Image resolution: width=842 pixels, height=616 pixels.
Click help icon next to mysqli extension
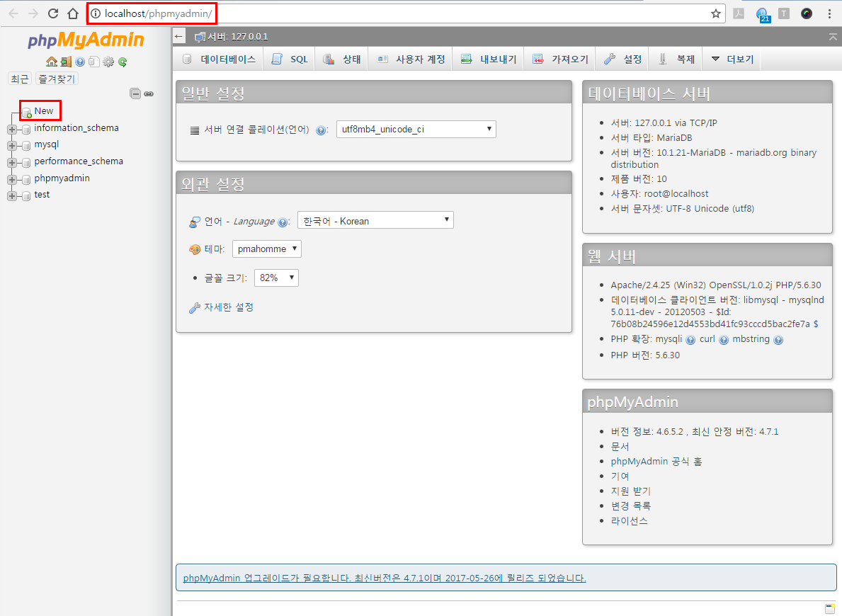coord(690,340)
